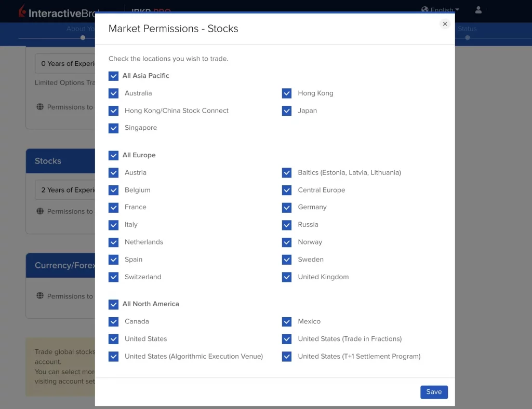Image resolution: width=532 pixels, height=409 pixels.
Task: Deselect Hong Kong/China Stock Connect
Action: (x=114, y=111)
